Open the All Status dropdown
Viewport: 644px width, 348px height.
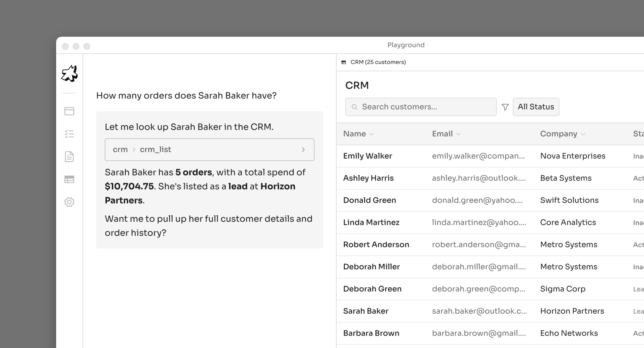coord(536,107)
